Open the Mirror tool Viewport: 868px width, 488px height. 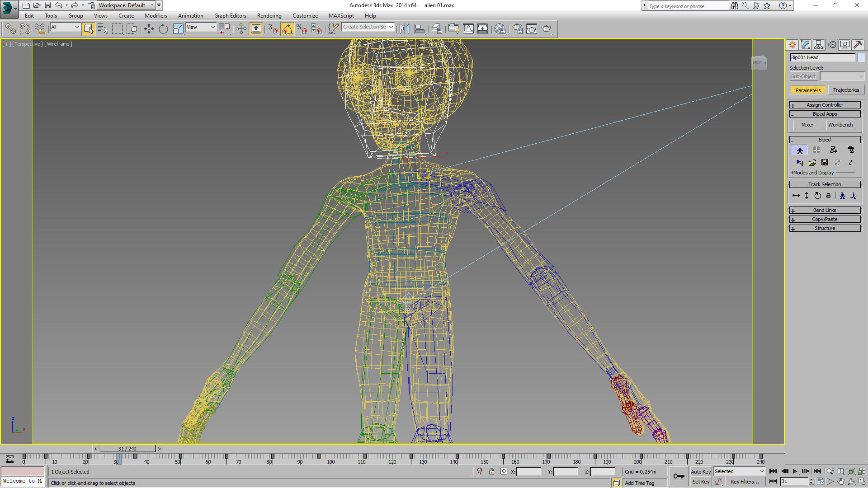coord(405,29)
